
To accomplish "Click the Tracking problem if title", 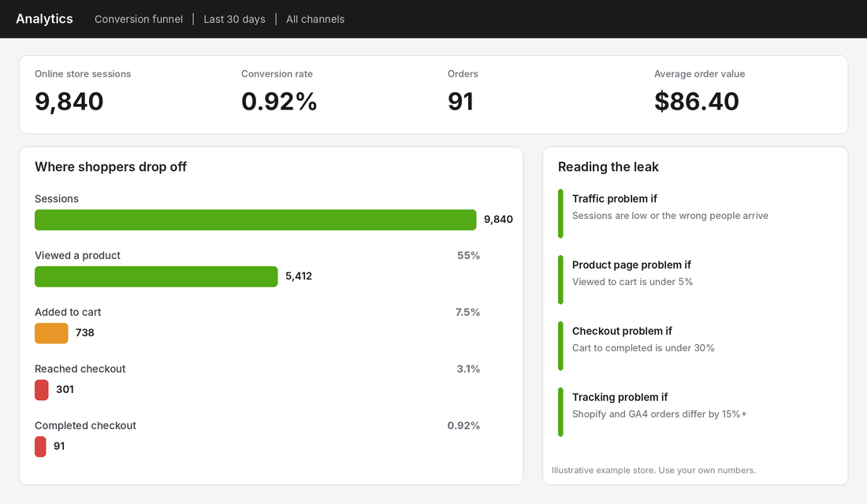I will click(620, 398).
